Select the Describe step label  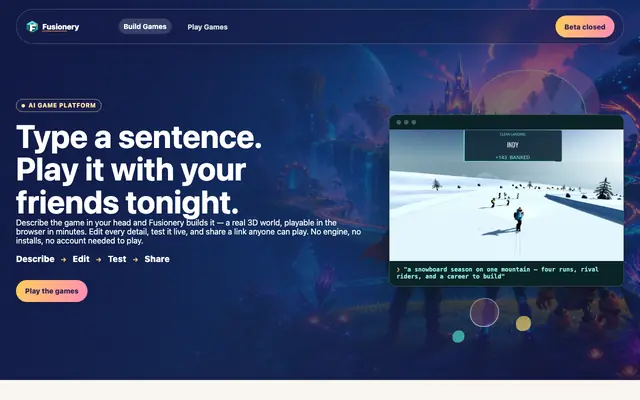[x=35, y=259]
